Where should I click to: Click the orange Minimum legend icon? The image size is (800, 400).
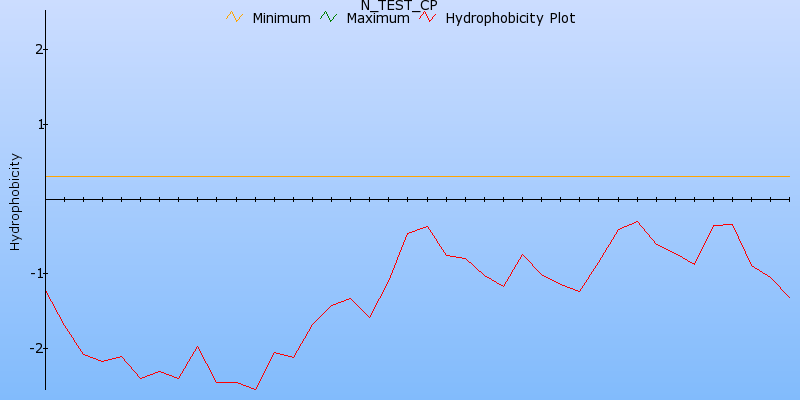point(235,18)
